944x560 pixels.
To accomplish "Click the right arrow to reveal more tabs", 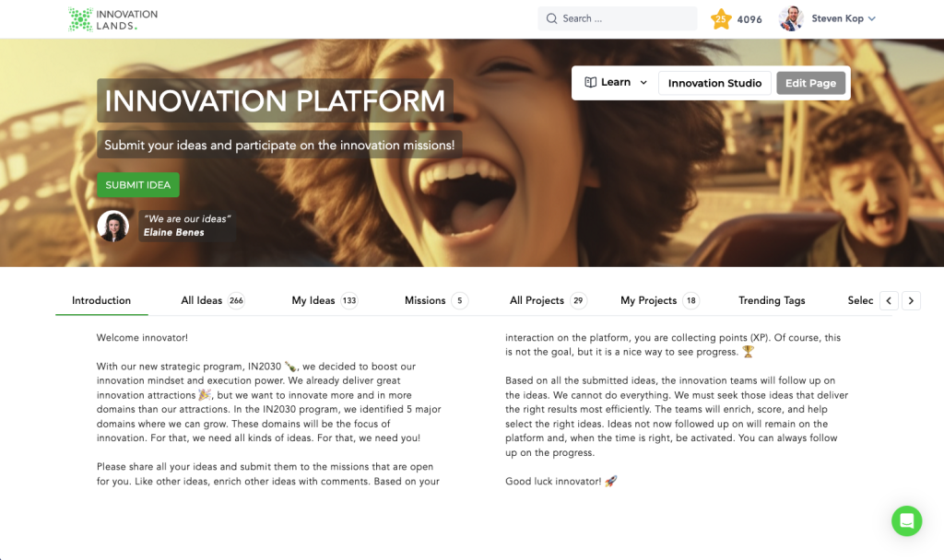I will click(911, 300).
